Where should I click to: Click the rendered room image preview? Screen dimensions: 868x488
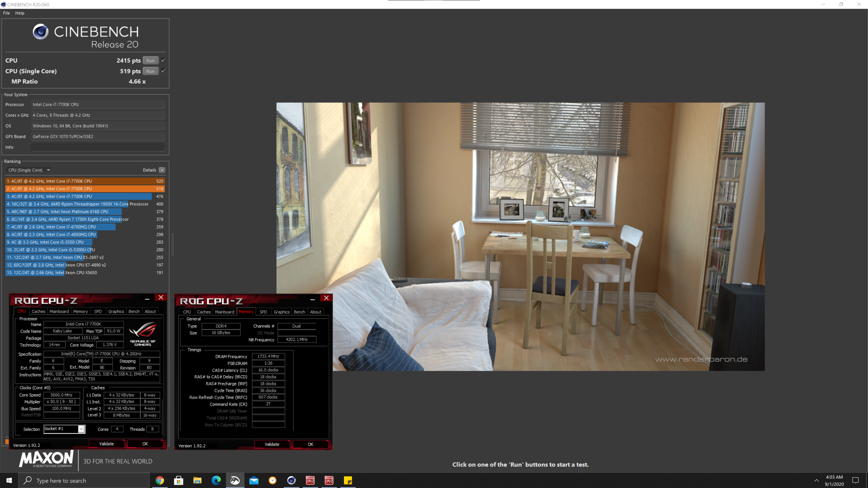coord(520,237)
